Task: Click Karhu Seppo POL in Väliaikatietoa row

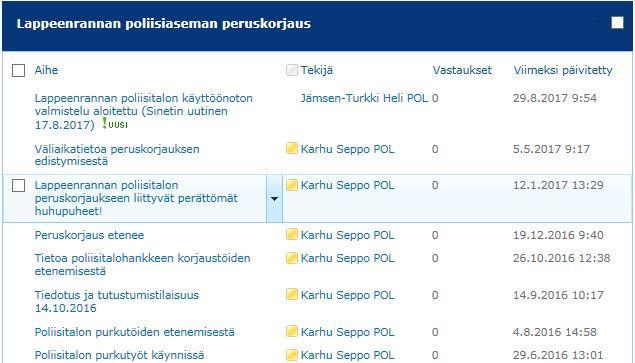Action: (347, 149)
